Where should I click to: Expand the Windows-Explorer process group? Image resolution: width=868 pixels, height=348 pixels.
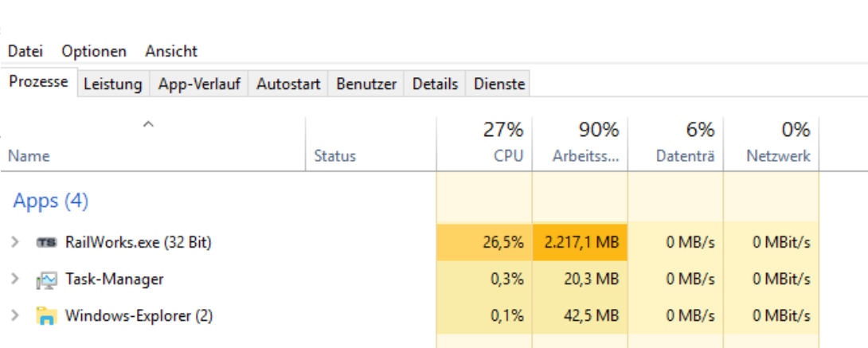click(15, 316)
